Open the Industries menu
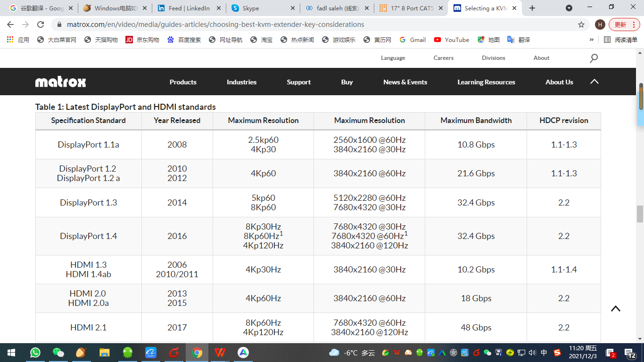 (x=241, y=82)
